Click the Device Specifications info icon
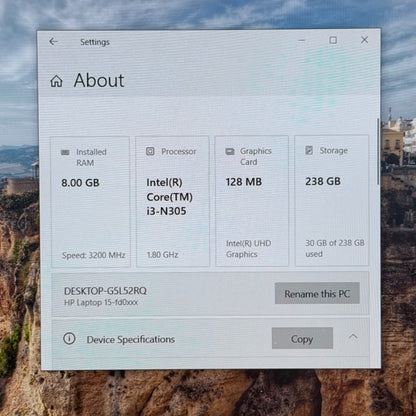Image resolution: width=416 pixels, height=416 pixels. click(69, 339)
